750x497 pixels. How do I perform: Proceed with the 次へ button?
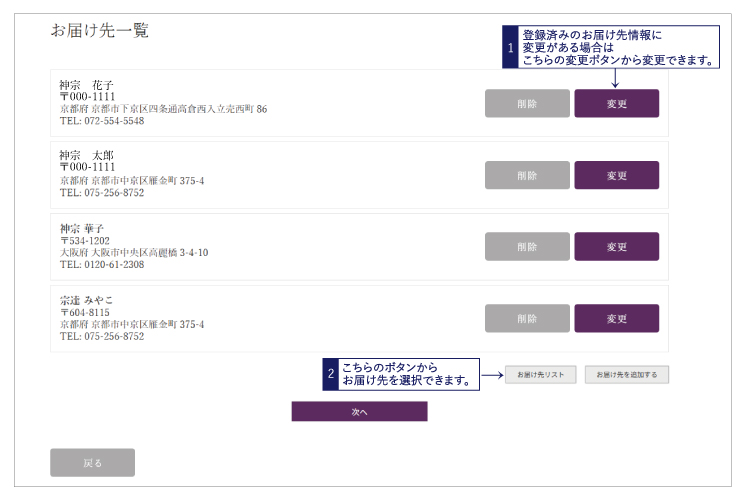(x=359, y=411)
